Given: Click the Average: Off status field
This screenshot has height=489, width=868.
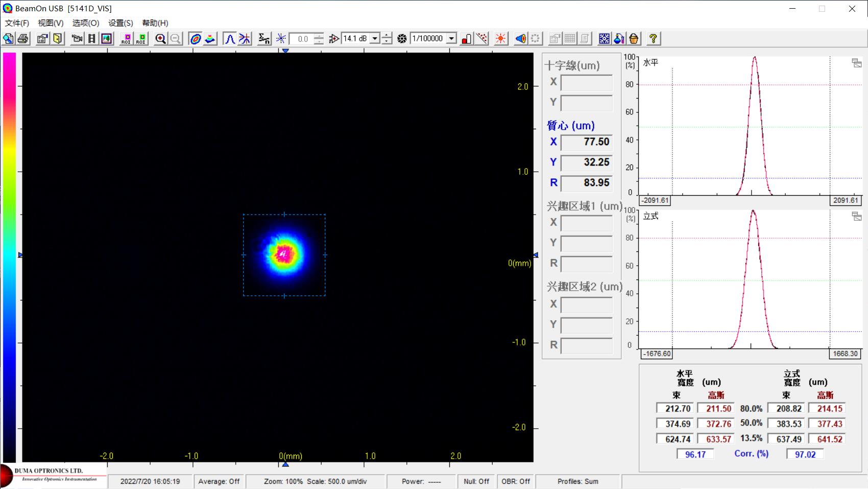Looking at the screenshot, I should (x=219, y=481).
